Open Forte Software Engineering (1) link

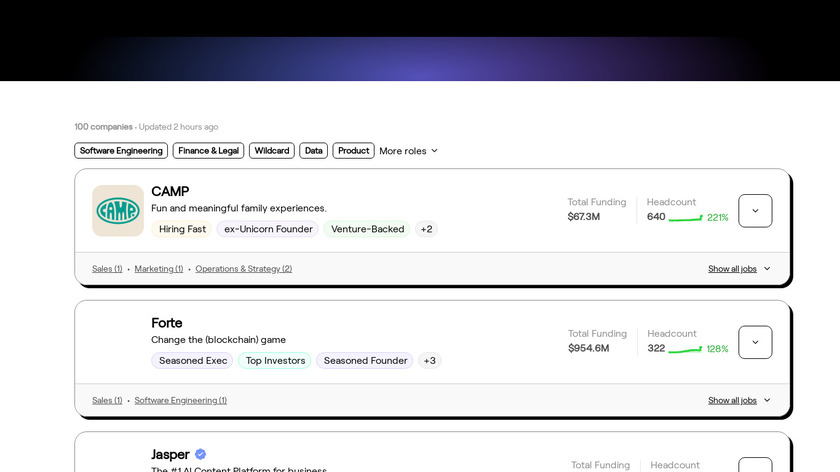click(x=181, y=400)
